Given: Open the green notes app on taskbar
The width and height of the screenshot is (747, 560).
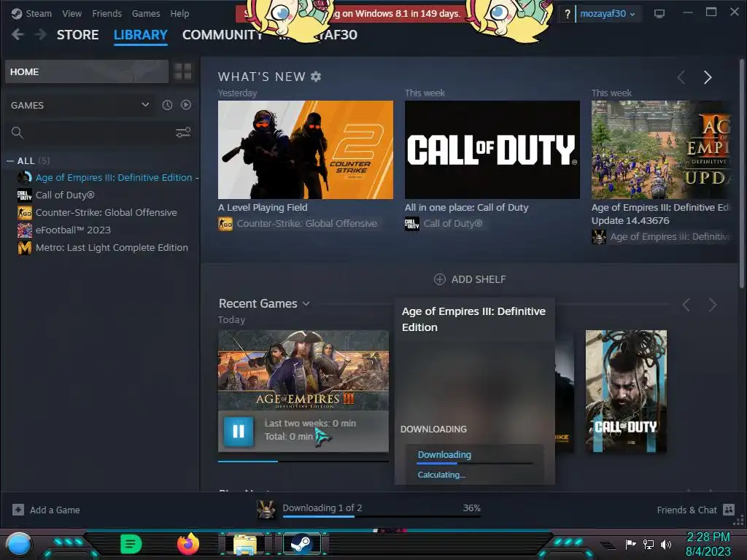Looking at the screenshot, I should [x=131, y=544].
